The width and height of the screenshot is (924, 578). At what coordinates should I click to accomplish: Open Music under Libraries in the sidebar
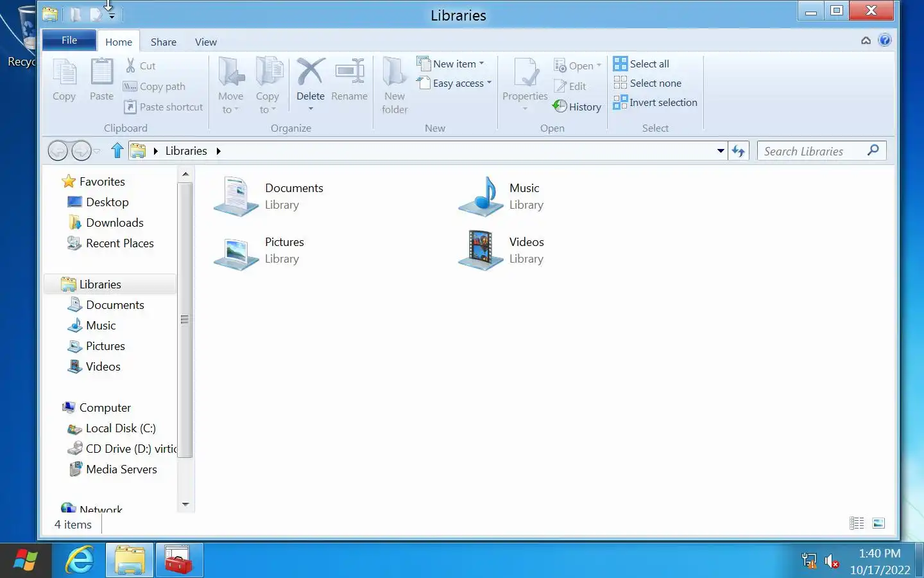(x=92, y=325)
